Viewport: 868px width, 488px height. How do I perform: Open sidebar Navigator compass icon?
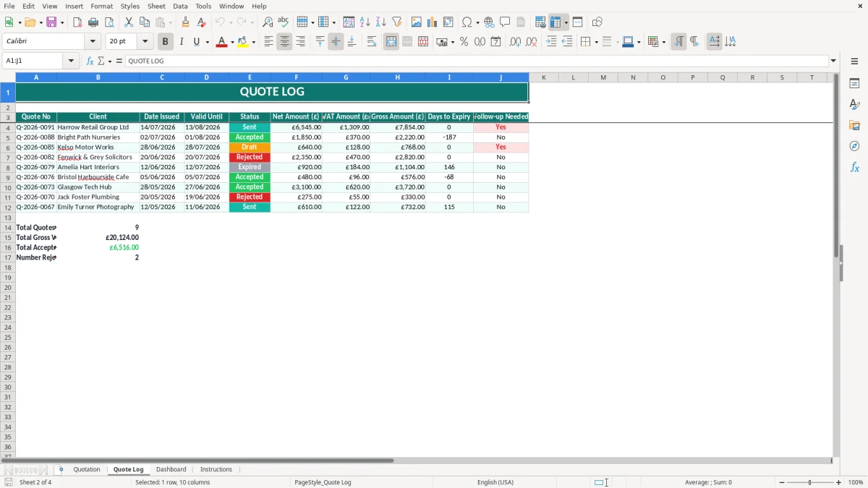(854, 147)
